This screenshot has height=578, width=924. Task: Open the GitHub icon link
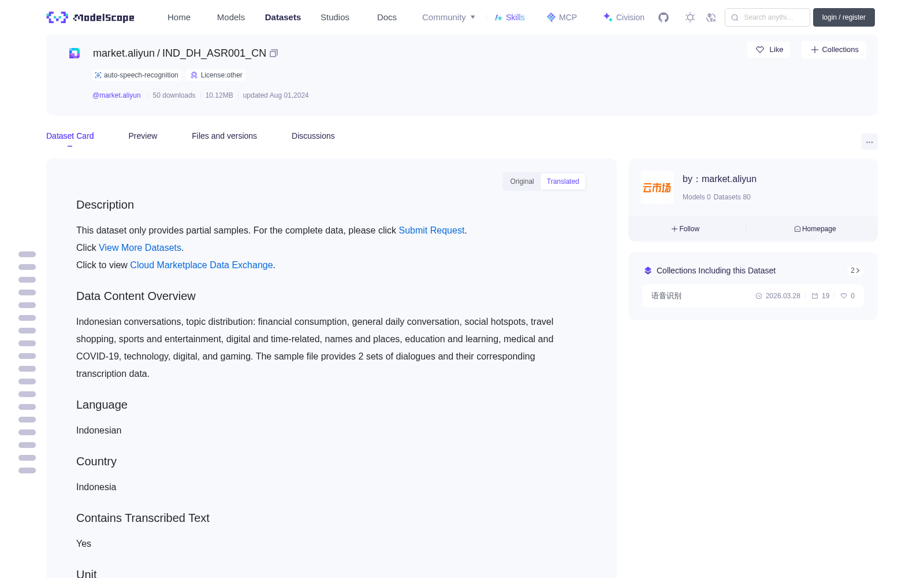[x=664, y=17]
